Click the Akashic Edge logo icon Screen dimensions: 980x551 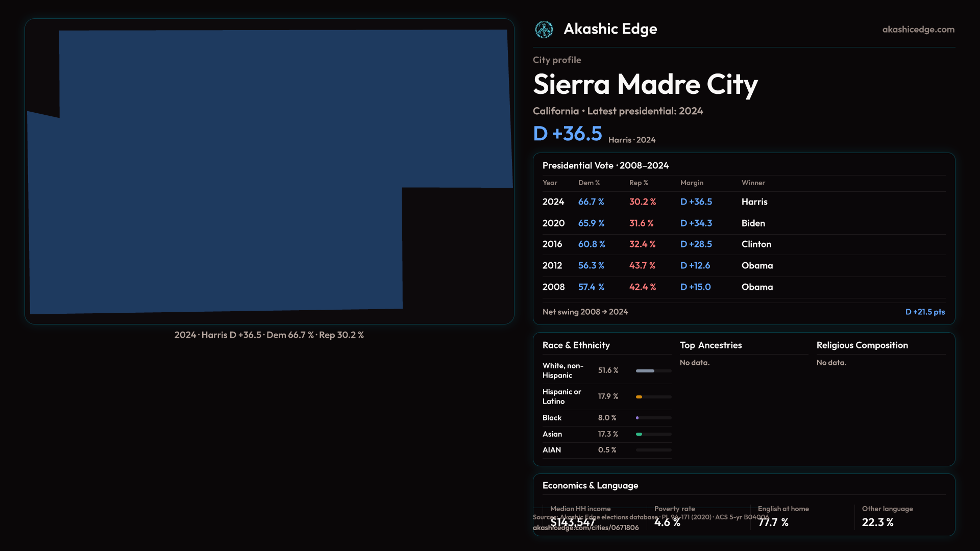click(x=544, y=30)
